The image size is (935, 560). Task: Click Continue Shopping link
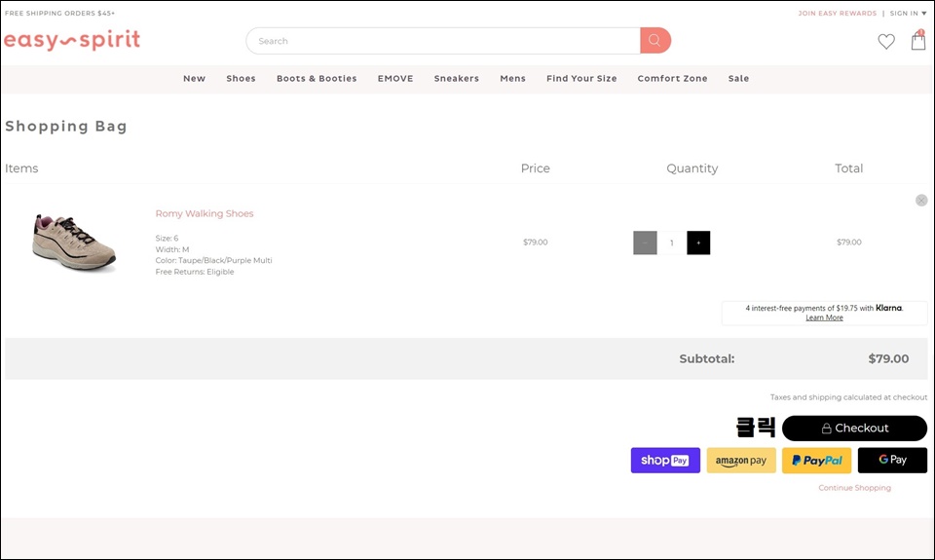854,488
